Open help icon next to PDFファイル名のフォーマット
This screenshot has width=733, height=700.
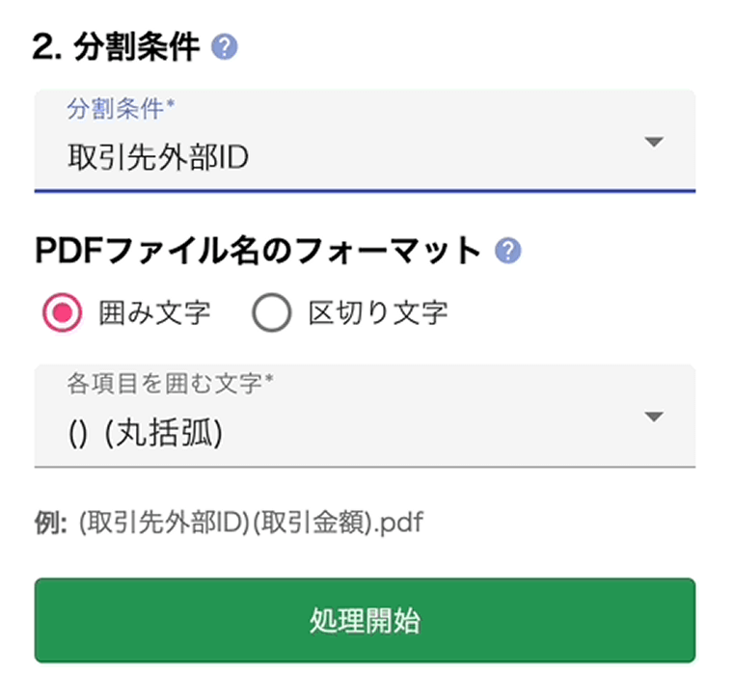507,251
